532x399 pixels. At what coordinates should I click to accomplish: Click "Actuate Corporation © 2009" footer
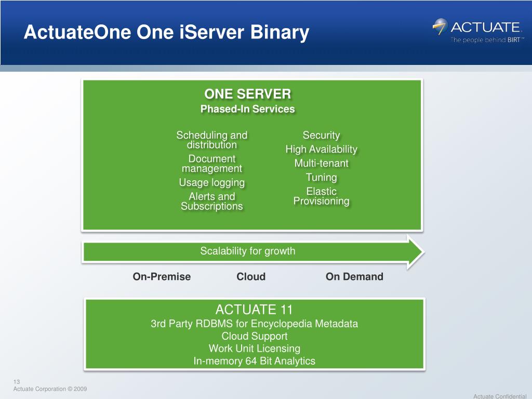point(50,389)
